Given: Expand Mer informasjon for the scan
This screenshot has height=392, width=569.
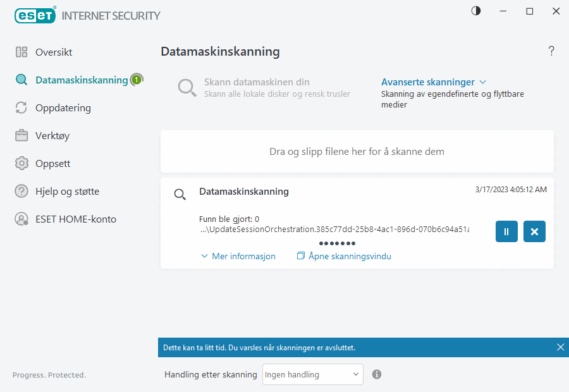Looking at the screenshot, I should 238,256.
